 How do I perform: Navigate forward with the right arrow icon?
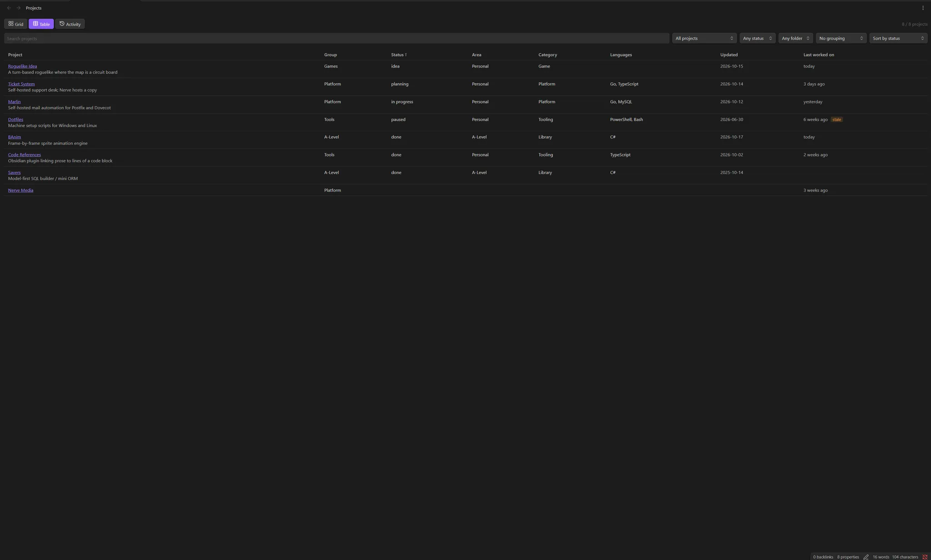(x=18, y=8)
